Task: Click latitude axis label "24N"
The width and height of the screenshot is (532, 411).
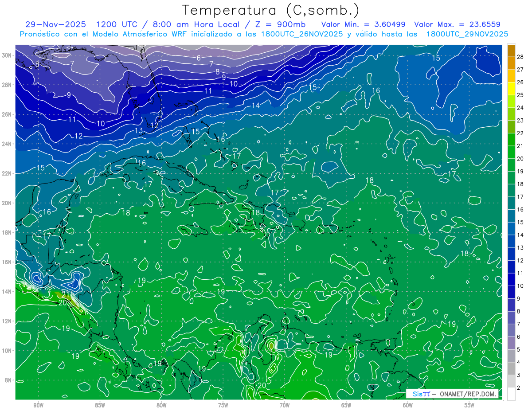Action: point(7,144)
